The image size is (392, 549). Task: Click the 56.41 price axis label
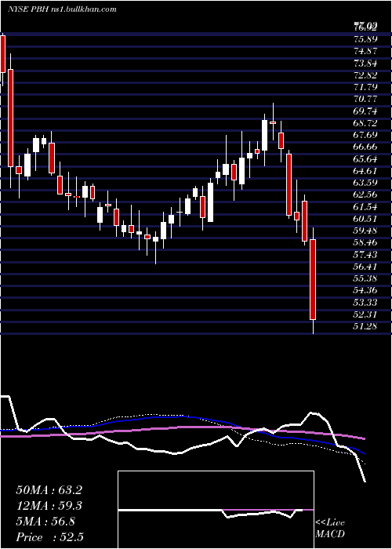pyautogui.click(x=365, y=267)
